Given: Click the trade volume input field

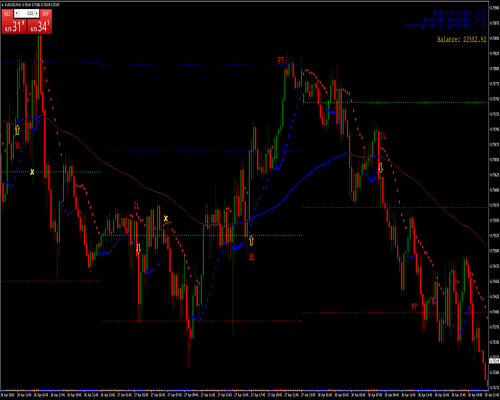Looking at the screenshot, I should point(27,13).
